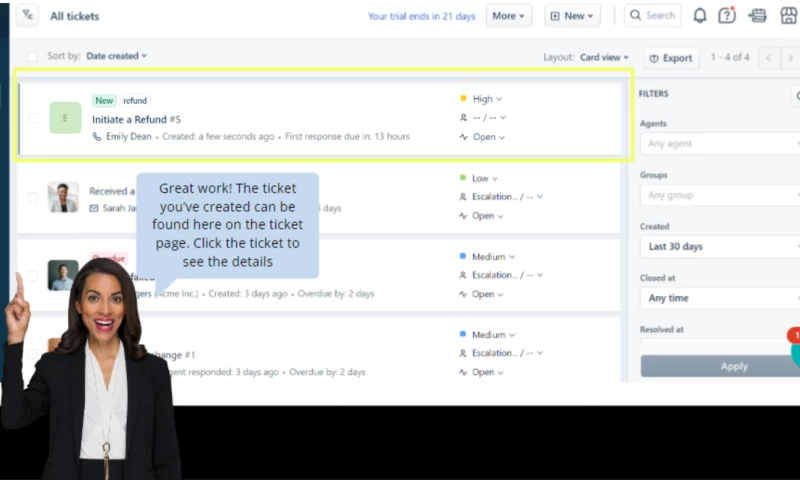Screen dimensions: 800x480
Task: Open the Freshworks marketplace store icon
Action: point(787,16)
